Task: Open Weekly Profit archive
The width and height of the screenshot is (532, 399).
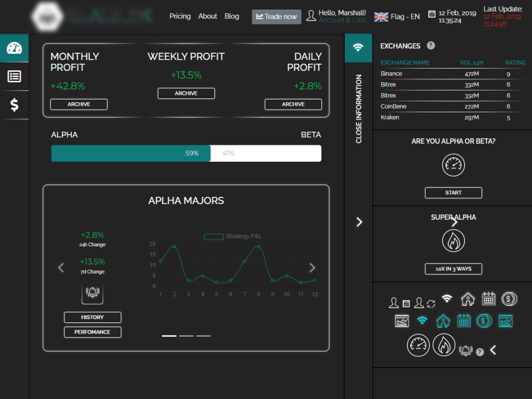Action: click(186, 93)
